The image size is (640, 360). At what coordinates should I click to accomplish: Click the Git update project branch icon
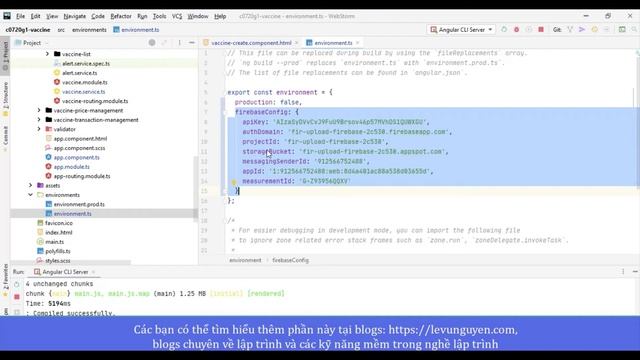570,29
